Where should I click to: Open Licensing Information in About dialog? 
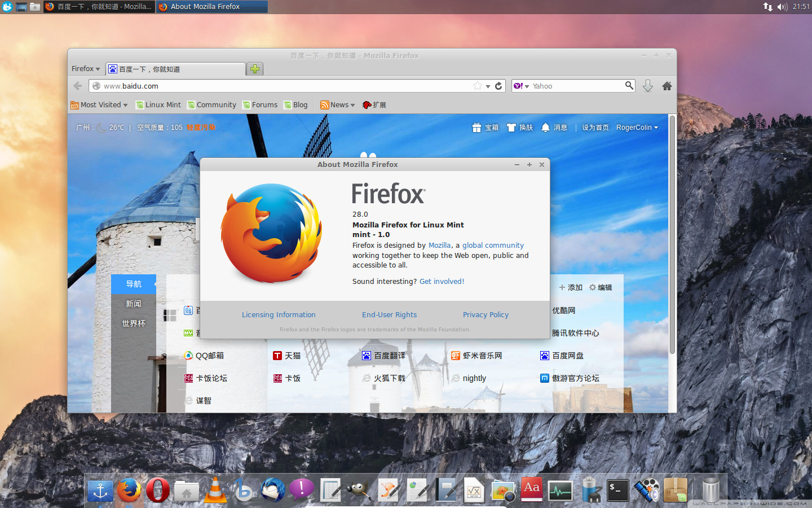tap(279, 315)
